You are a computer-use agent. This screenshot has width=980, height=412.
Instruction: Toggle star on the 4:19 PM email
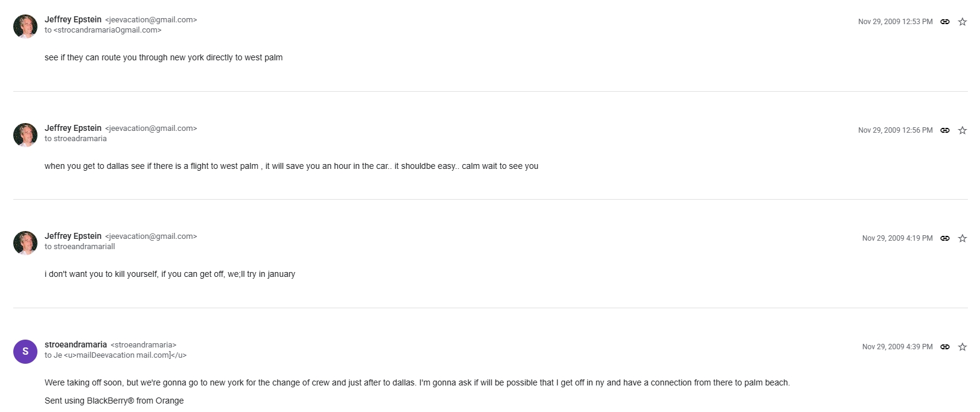[962, 238]
